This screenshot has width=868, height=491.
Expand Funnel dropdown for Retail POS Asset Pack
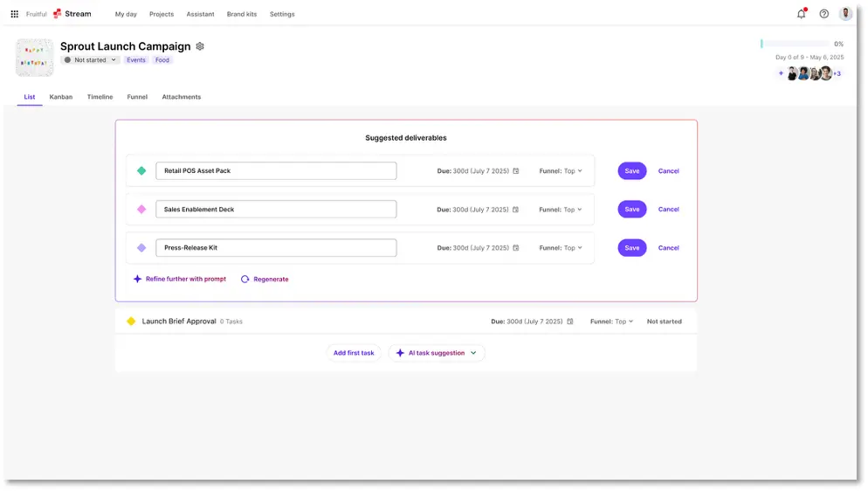click(x=561, y=171)
